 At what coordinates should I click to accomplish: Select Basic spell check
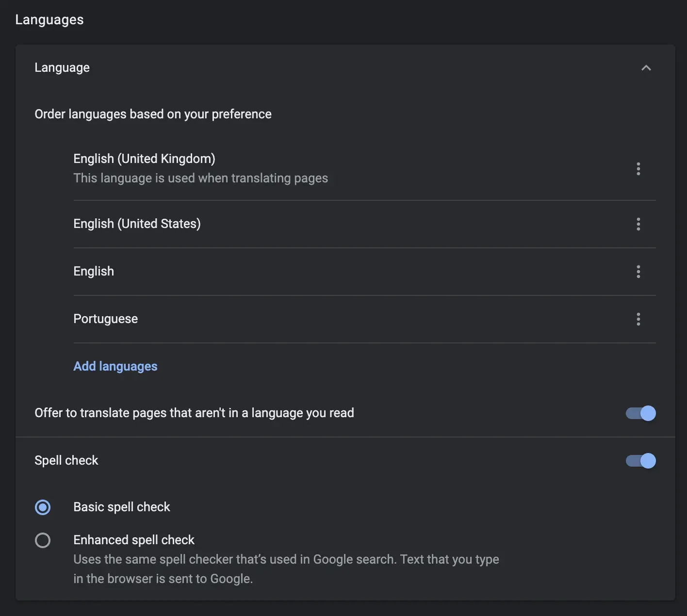43,507
